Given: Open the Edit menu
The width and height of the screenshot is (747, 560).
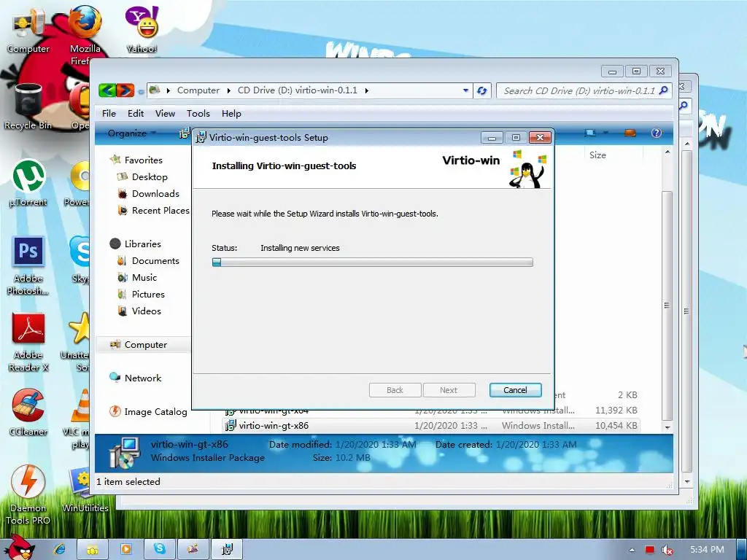Looking at the screenshot, I should [x=135, y=113].
